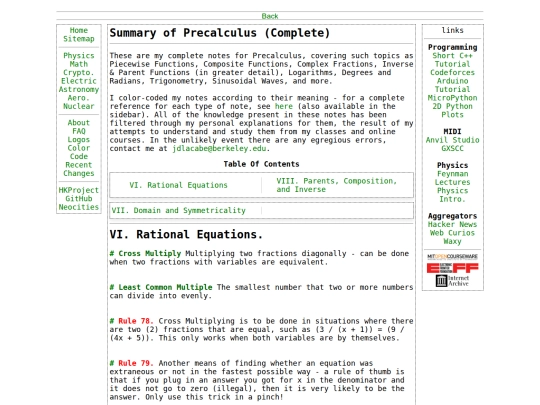Viewport: 540px width, 405px height.
Task: Click the VI. Rational Equations. section heading
Action: pos(186,235)
